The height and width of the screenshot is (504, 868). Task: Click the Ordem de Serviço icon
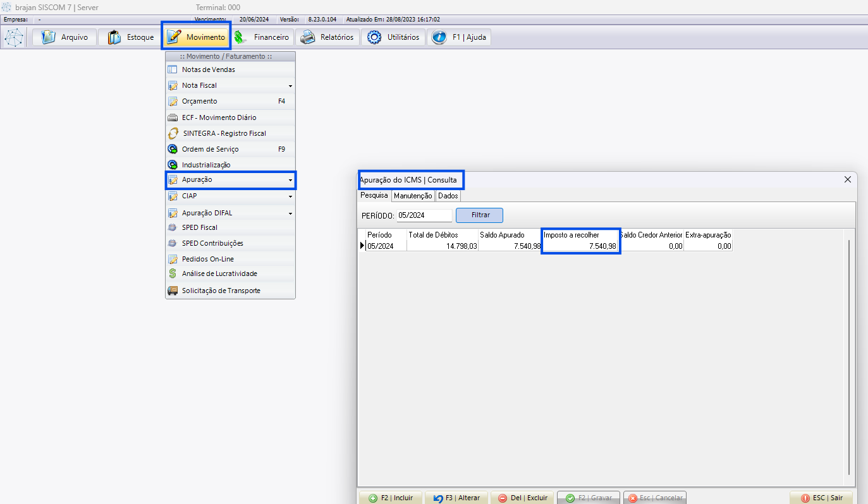coord(173,149)
